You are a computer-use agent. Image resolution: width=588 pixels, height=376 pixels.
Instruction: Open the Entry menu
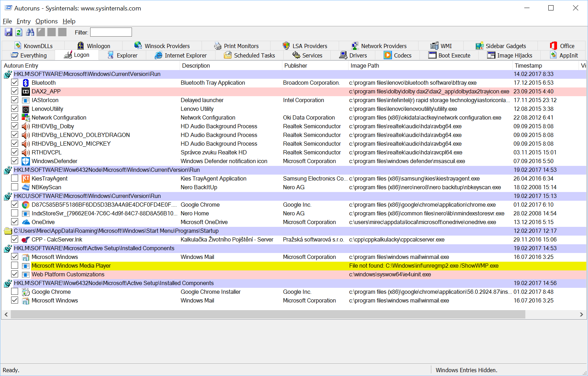(23, 21)
